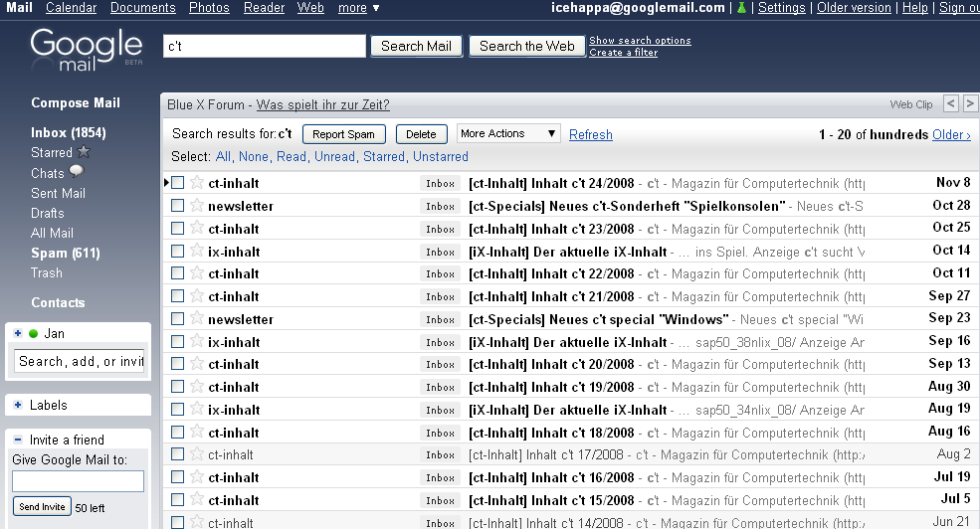
Task: Click the mail search input field
Action: coord(265,47)
